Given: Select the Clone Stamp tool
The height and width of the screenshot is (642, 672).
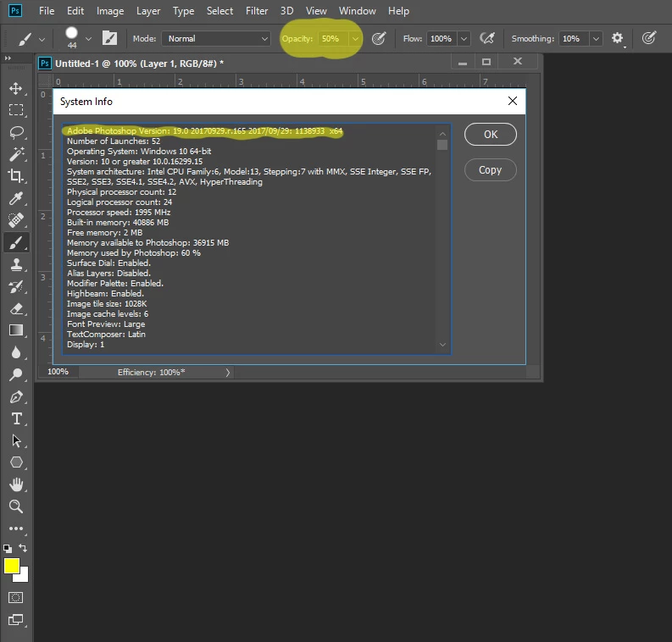Looking at the screenshot, I should point(16,264).
